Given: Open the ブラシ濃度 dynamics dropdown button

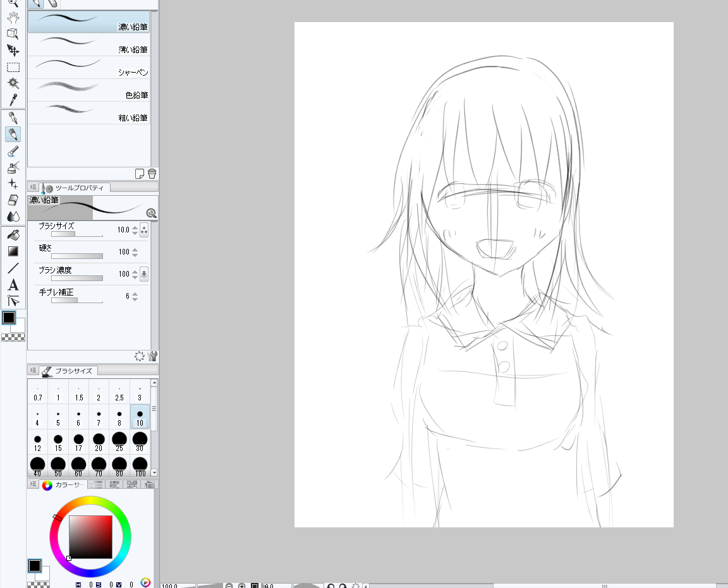Looking at the screenshot, I should [x=144, y=274].
